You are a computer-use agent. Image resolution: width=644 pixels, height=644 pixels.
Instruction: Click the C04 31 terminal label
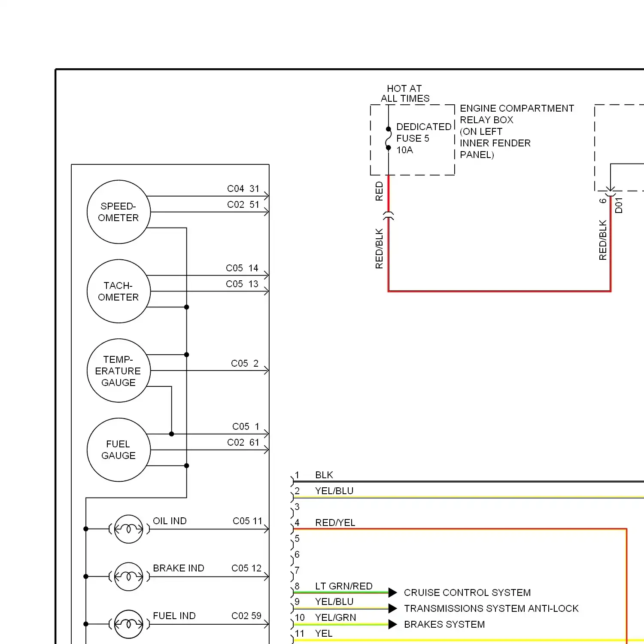click(x=243, y=188)
